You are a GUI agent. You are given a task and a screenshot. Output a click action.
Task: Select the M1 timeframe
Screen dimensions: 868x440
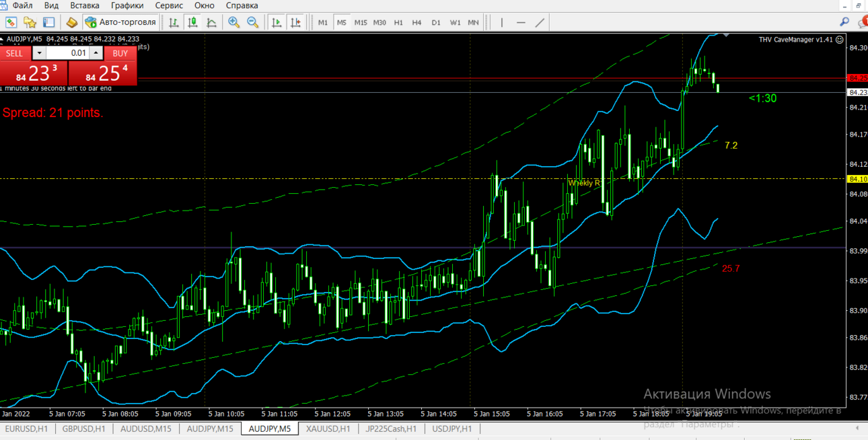pos(323,22)
